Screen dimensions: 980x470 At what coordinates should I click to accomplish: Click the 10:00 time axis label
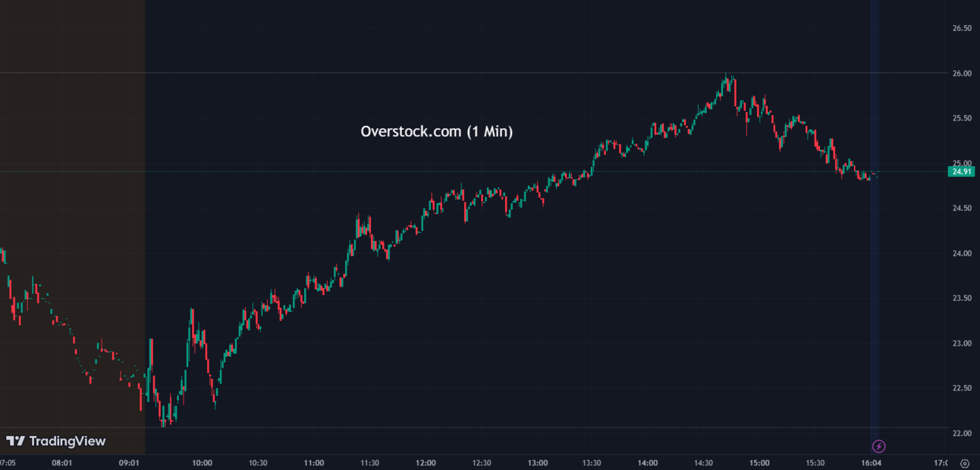point(203,462)
